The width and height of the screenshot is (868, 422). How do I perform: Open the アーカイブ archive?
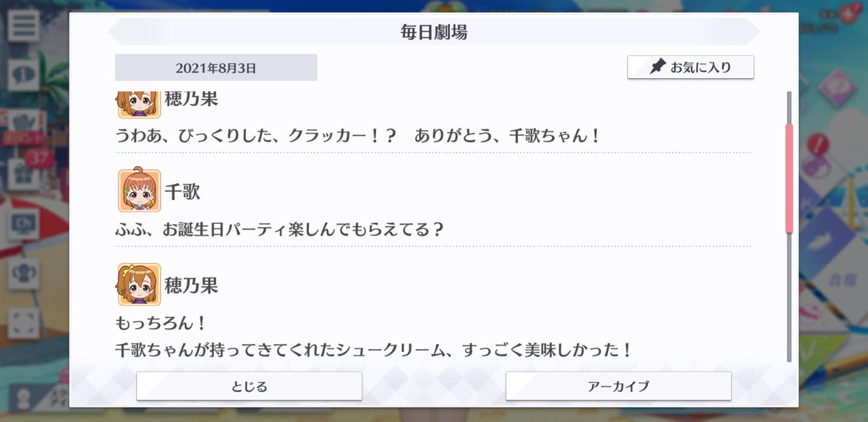[618, 386]
